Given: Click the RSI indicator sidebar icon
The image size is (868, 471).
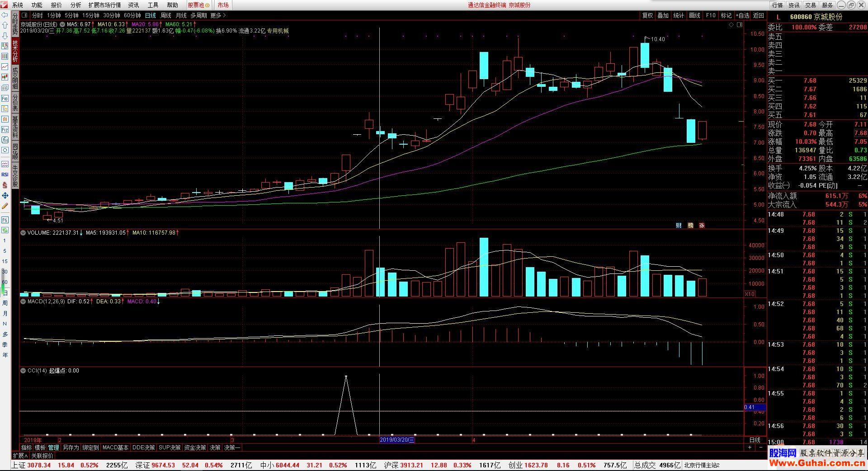Looking at the screenshot, I should 5,174.
